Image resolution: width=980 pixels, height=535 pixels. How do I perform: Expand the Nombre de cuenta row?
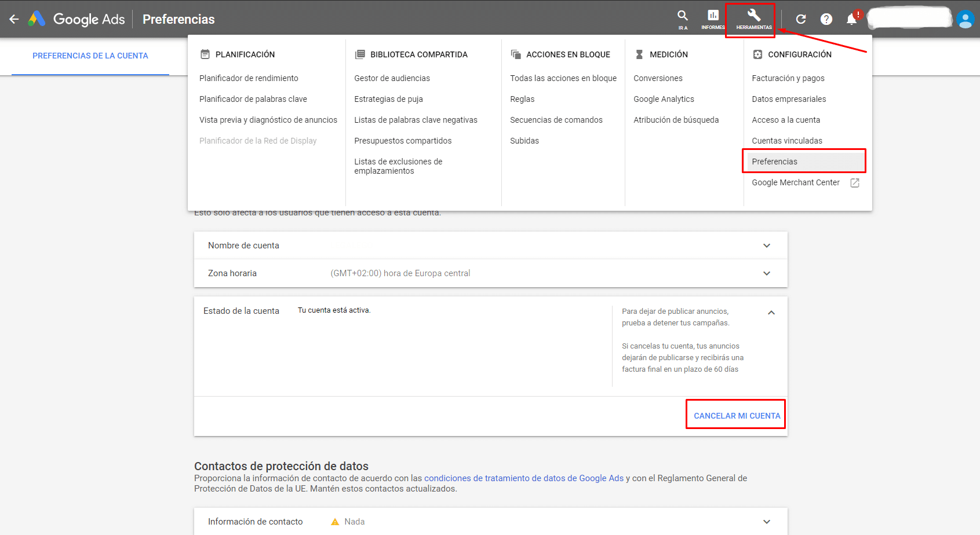(x=490, y=245)
